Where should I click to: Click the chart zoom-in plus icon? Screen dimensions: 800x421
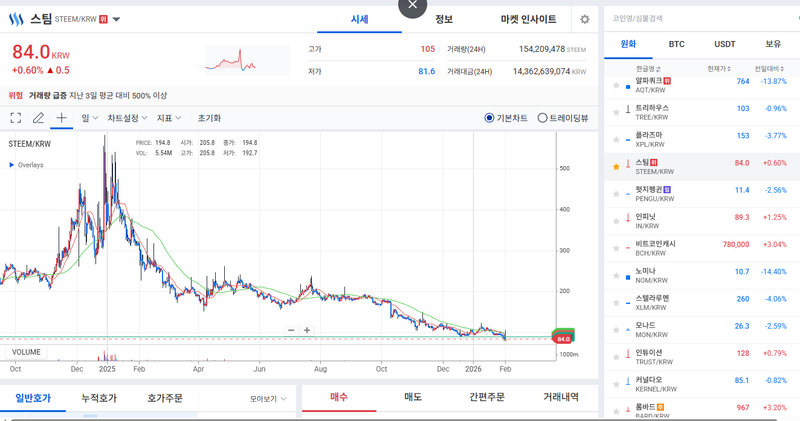(x=307, y=330)
